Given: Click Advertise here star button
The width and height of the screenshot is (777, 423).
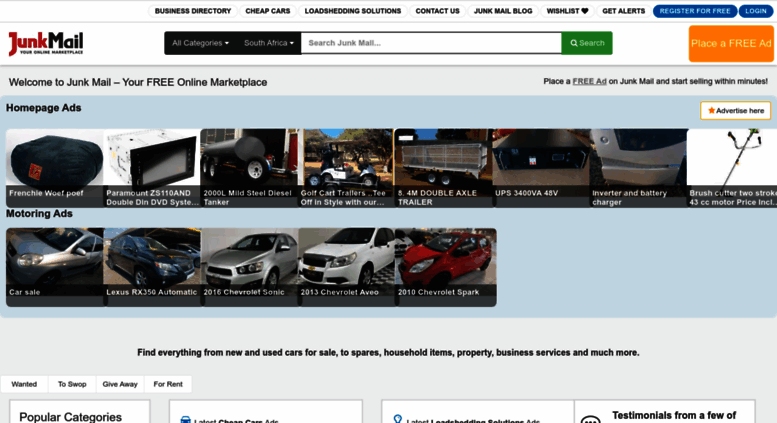Looking at the screenshot, I should tap(735, 110).
